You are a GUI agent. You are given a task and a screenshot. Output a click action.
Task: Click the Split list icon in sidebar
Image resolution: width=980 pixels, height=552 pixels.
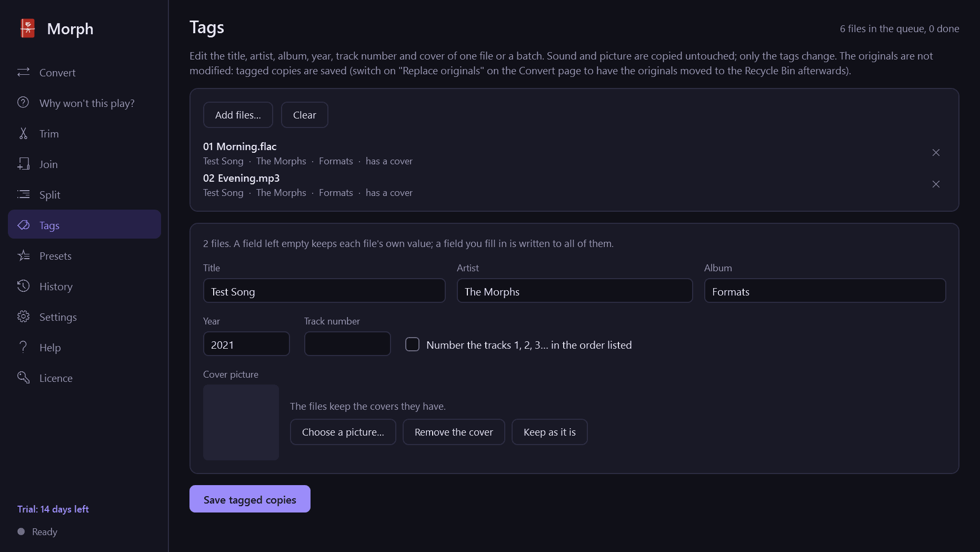click(x=23, y=194)
